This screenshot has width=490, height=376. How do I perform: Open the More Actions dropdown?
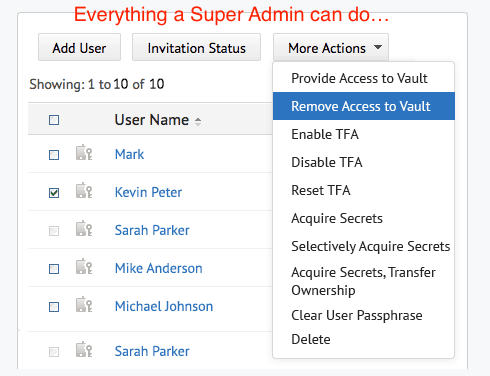coord(331,47)
